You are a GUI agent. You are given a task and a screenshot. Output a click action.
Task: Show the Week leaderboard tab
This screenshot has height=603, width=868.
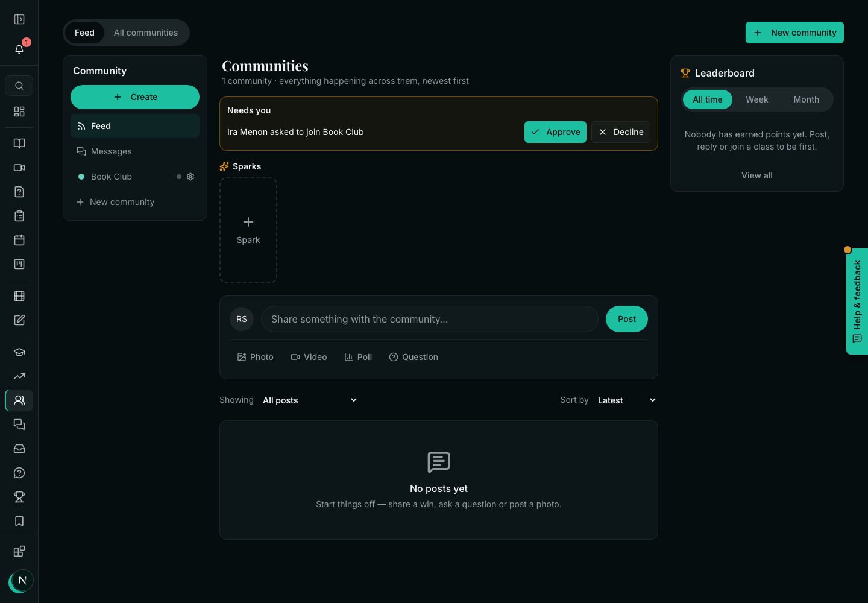tap(757, 99)
